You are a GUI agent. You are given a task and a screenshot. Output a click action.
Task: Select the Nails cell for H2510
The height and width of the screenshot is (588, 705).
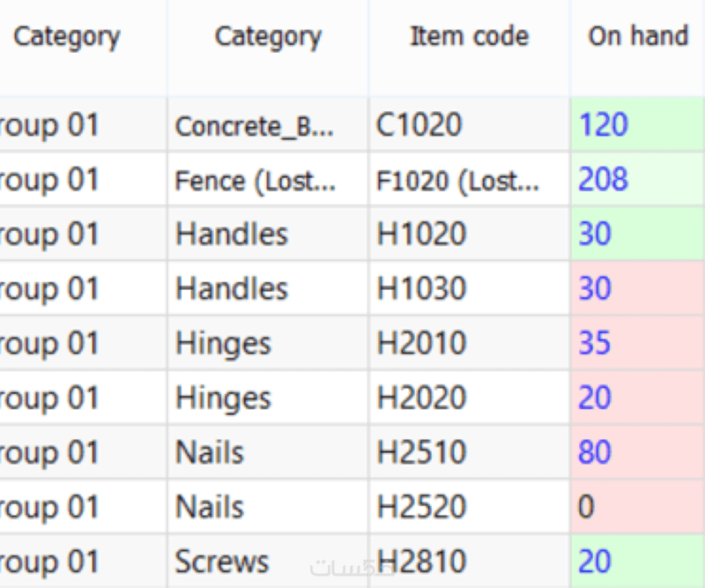point(267,452)
